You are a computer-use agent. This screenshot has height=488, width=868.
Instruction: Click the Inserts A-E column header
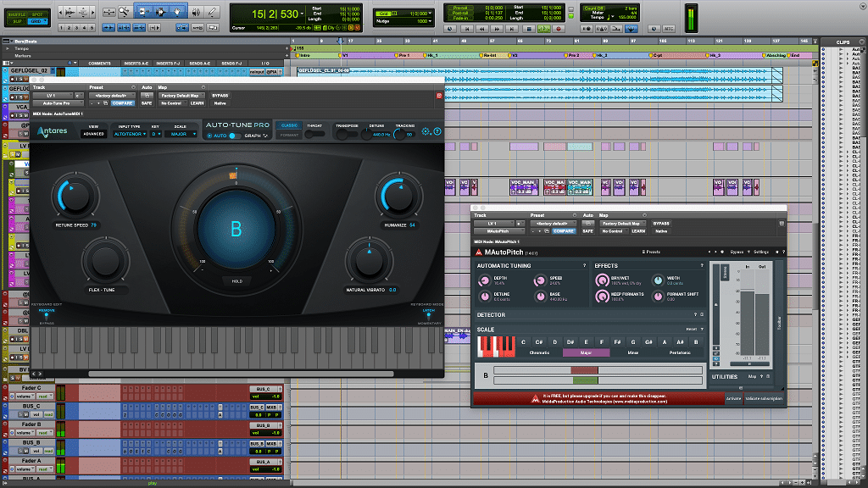pos(136,63)
